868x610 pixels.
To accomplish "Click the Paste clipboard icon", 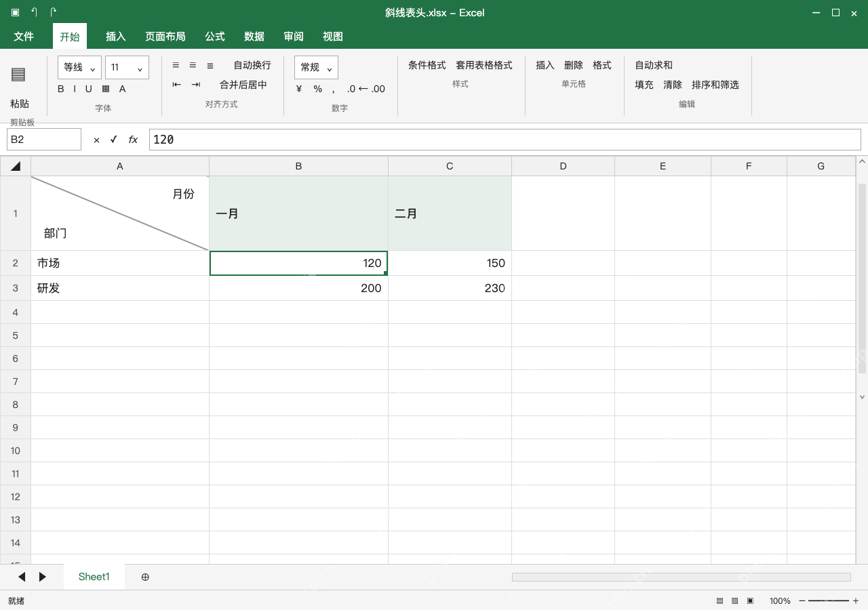I will click(18, 75).
